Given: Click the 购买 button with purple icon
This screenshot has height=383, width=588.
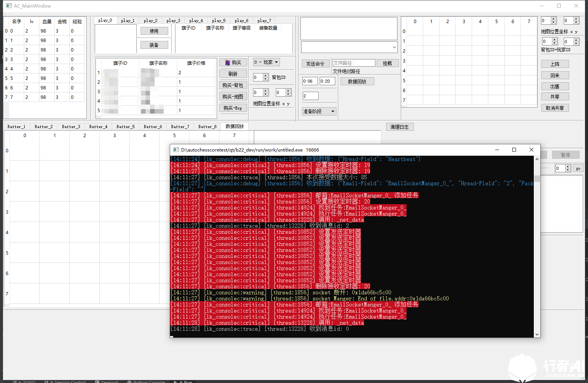Looking at the screenshot, I should (x=233, y=63).
